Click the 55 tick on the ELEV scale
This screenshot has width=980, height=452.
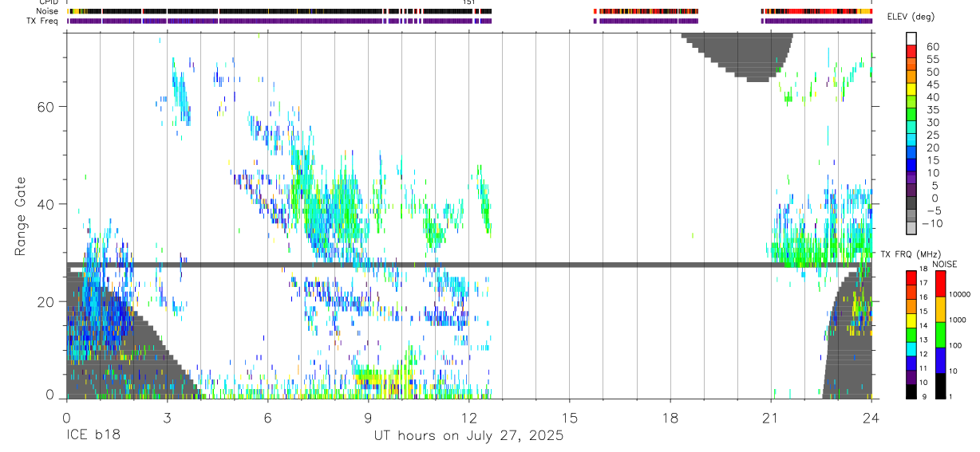pos(932,59)
